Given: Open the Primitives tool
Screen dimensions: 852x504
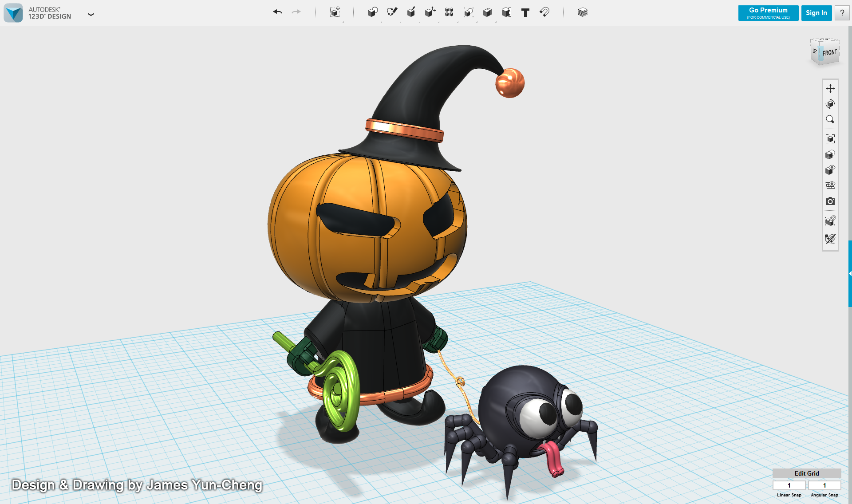Looking at the screenshot, I should [x=373, y=12].
